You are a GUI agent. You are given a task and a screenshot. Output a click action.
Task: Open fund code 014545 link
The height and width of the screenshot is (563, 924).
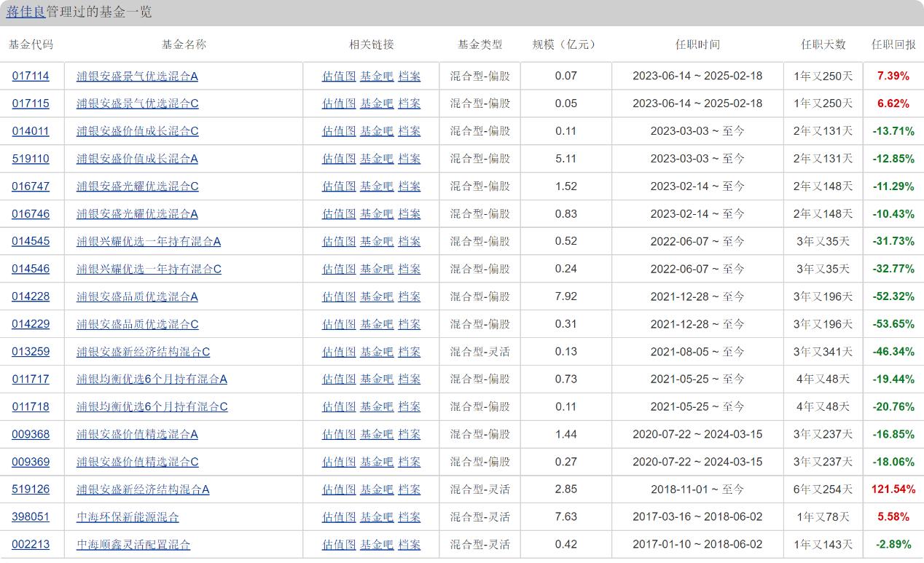point(31,241)
